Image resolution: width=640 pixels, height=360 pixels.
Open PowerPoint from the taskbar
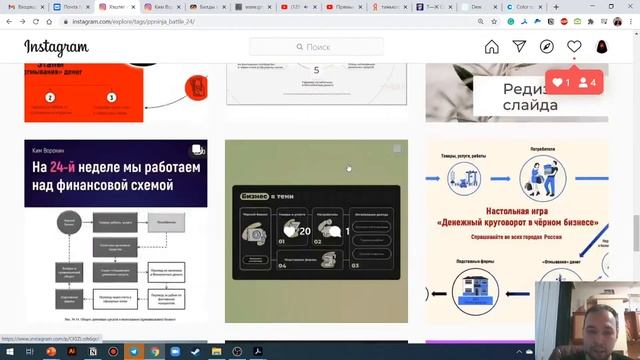coord(51,351)
